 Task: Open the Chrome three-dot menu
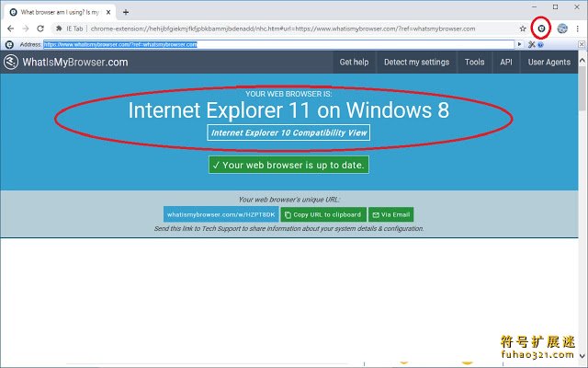tap(578, 29)
